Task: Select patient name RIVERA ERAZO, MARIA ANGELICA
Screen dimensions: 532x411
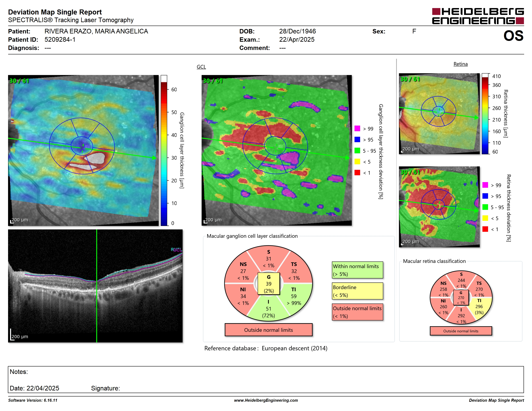Action: coord(96,31)
